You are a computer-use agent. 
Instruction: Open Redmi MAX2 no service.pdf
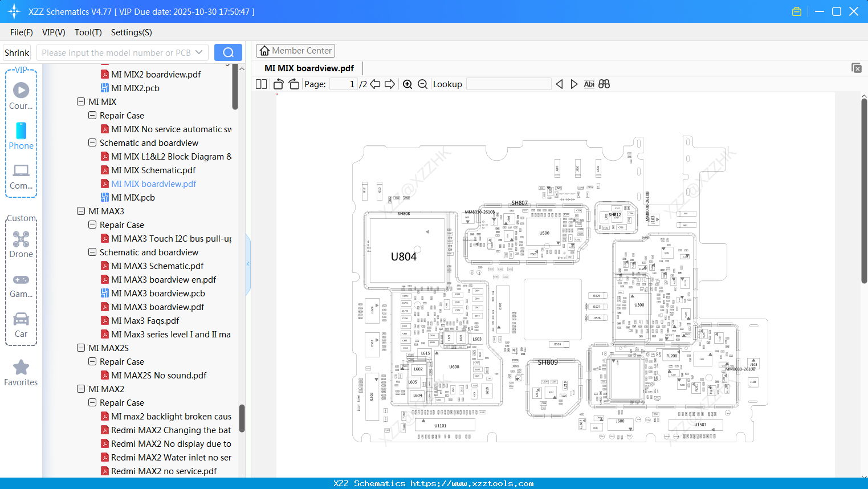click(164, 471)
